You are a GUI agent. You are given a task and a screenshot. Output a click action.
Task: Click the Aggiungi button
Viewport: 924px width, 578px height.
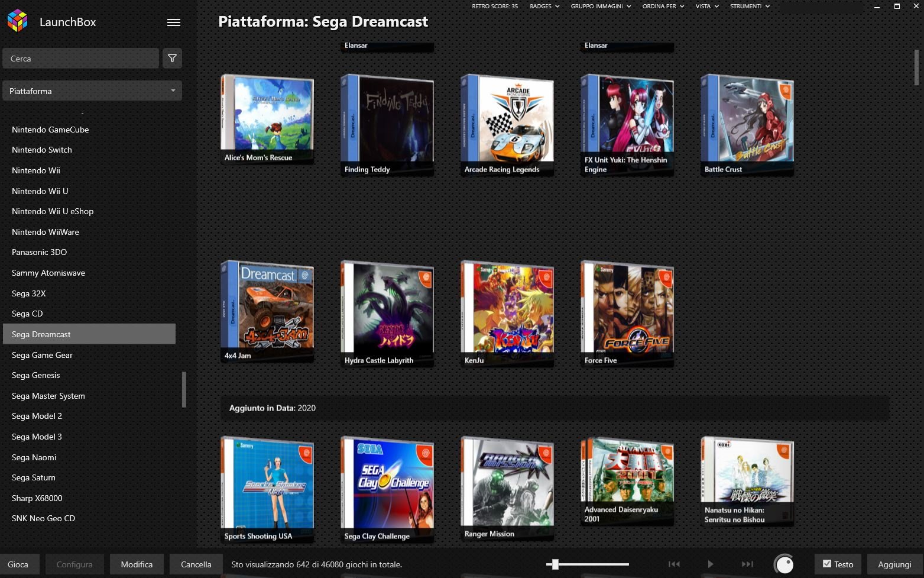pos(894,564)
